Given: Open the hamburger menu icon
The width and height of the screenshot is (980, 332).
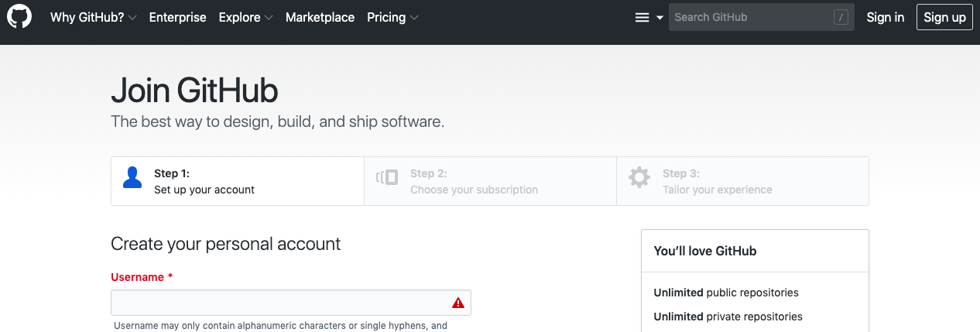Looking at the screenshot, I should 642,18.
